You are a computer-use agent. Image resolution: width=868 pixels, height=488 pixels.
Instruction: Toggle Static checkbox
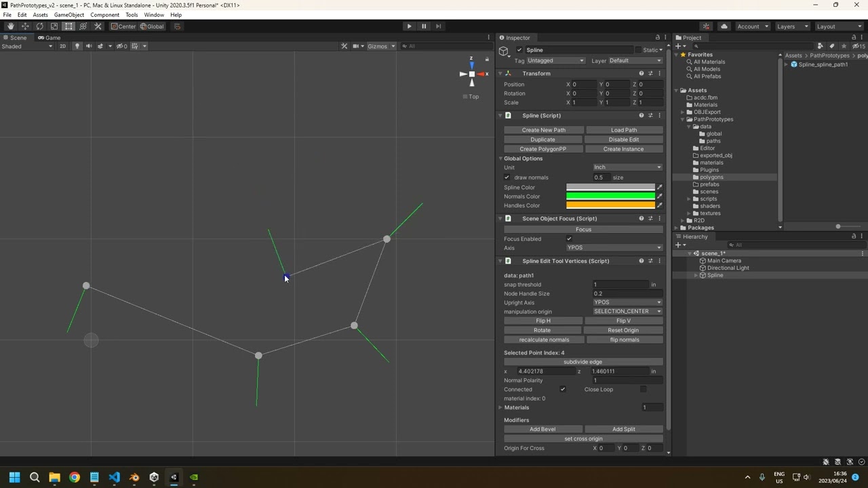tap(638, 50)
